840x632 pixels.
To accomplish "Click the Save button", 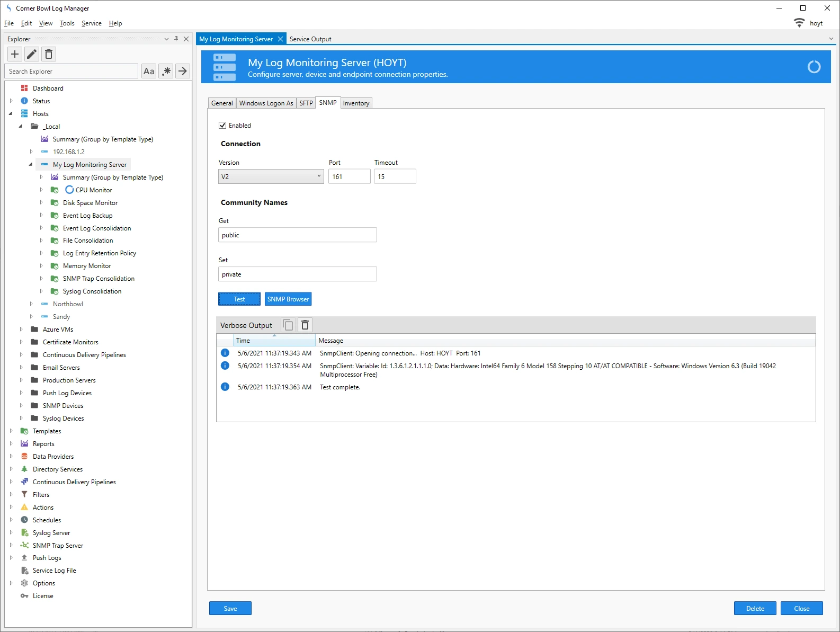I will [230, 609].
